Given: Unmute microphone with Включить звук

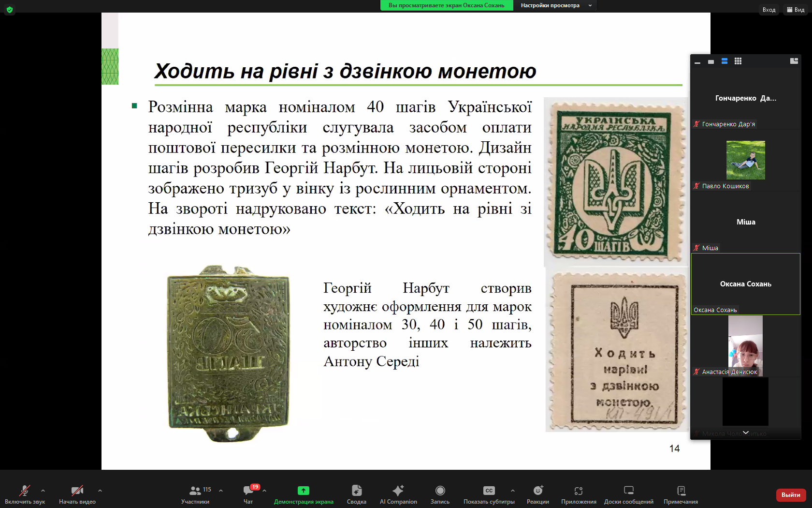Looking at the screenshot, I should click(x=24, y=493).
